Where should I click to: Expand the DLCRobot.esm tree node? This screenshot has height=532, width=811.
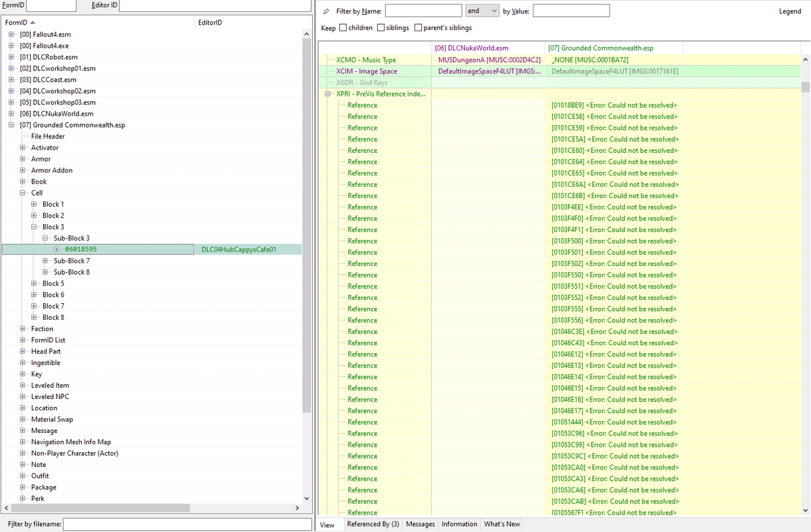pyautogui.click(x=11, y=57)
